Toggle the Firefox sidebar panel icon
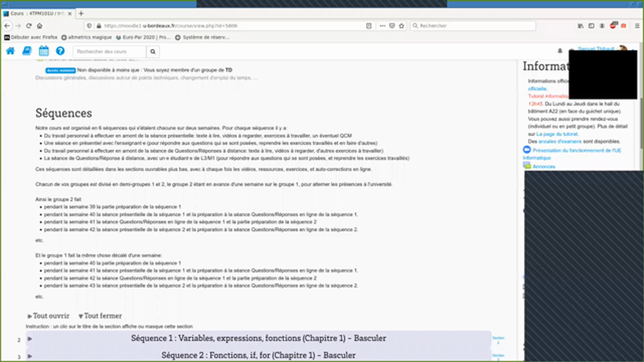Viewport: 644px width, 362px height. point(591,26)
